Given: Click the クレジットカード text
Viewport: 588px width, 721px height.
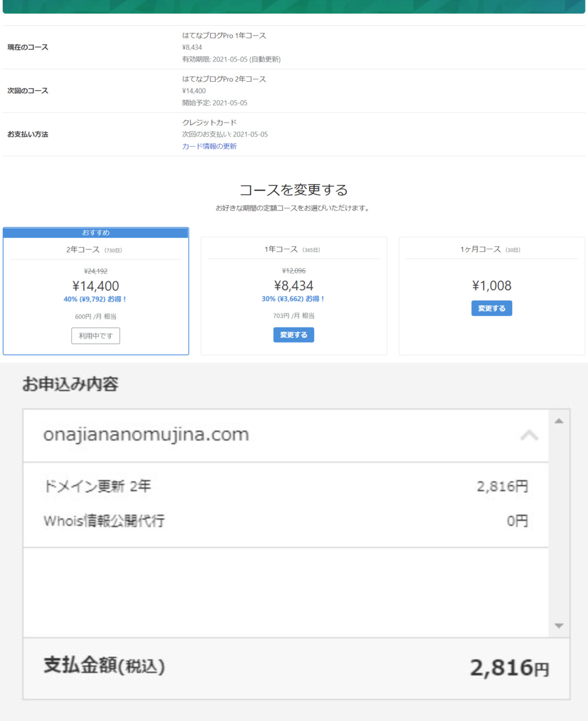Looking at the screenshot, I should [210, 123].
